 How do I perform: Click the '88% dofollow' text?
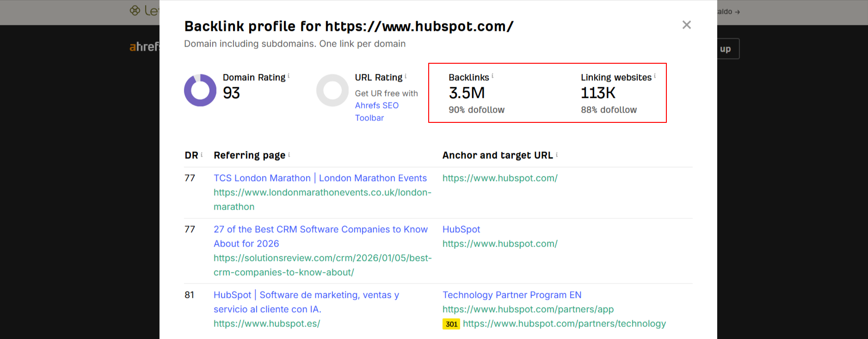609,110
